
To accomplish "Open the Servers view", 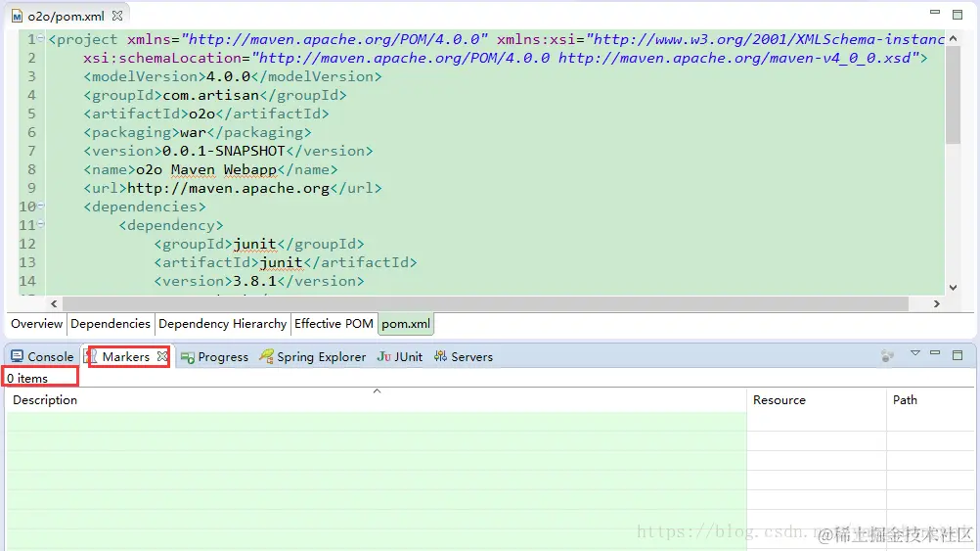I will click(x=464, y=356).
